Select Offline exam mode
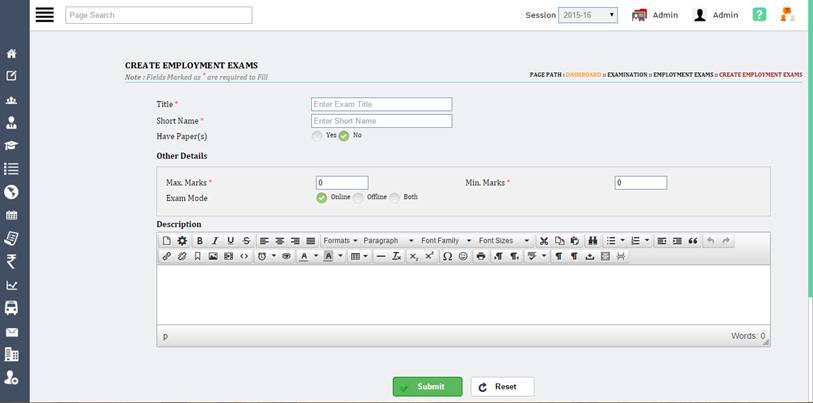 (x=358, y=198)
